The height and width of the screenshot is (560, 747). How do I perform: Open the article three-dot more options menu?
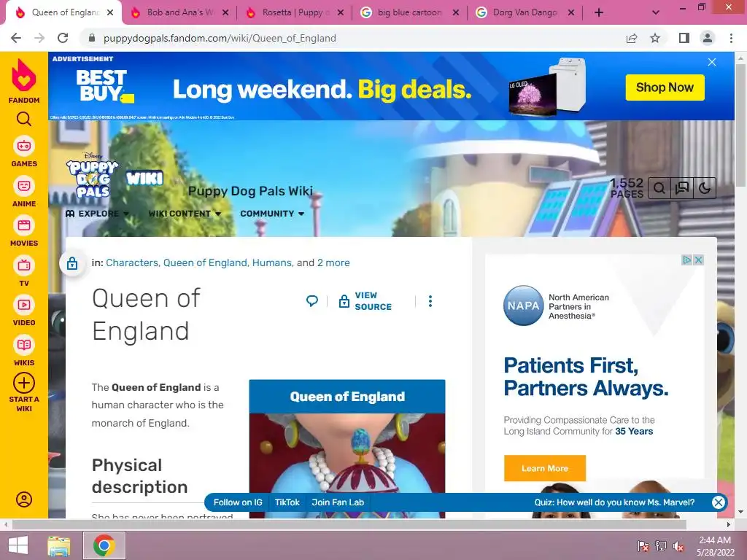point(430,301)
